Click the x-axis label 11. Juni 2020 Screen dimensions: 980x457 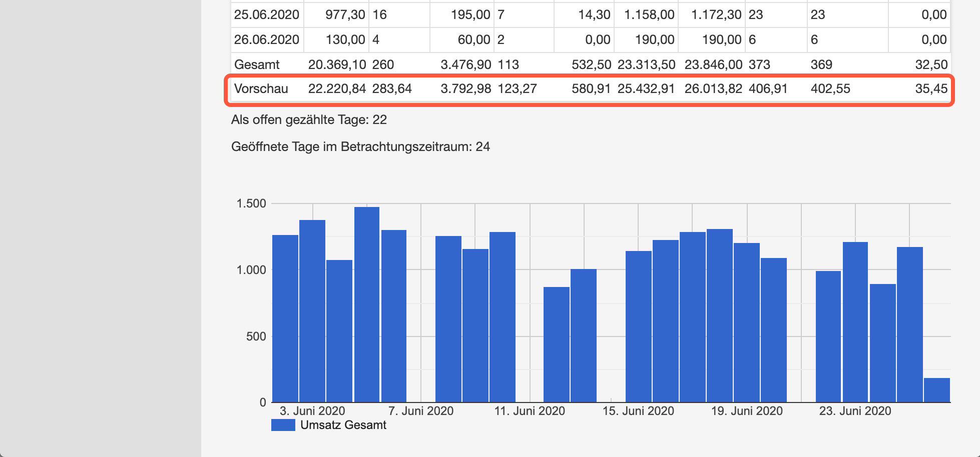[530, 411]
